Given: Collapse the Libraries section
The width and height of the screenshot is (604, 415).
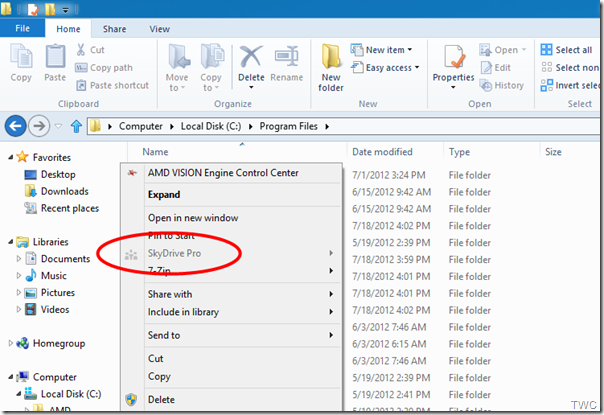Looking at the screenshot, I should click(x=11, y=242).
